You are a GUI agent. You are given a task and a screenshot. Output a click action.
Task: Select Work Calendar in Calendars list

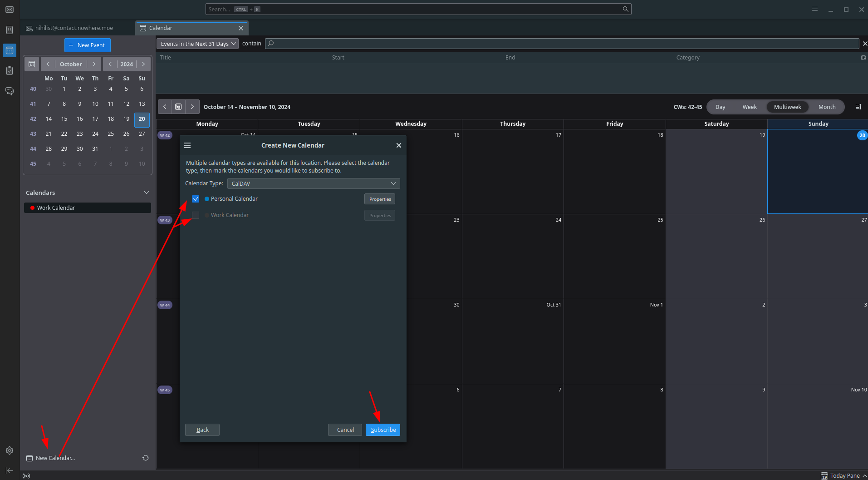(x=88, y=208)
